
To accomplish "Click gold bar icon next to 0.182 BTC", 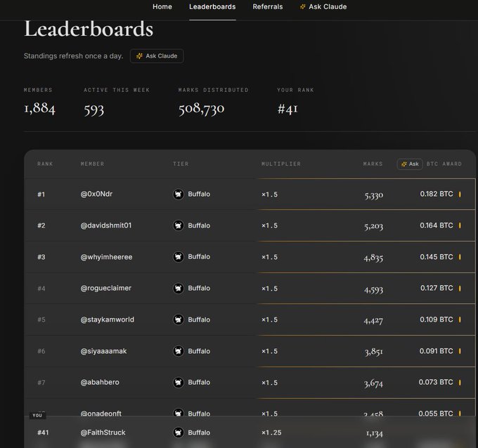I will 460,195.
